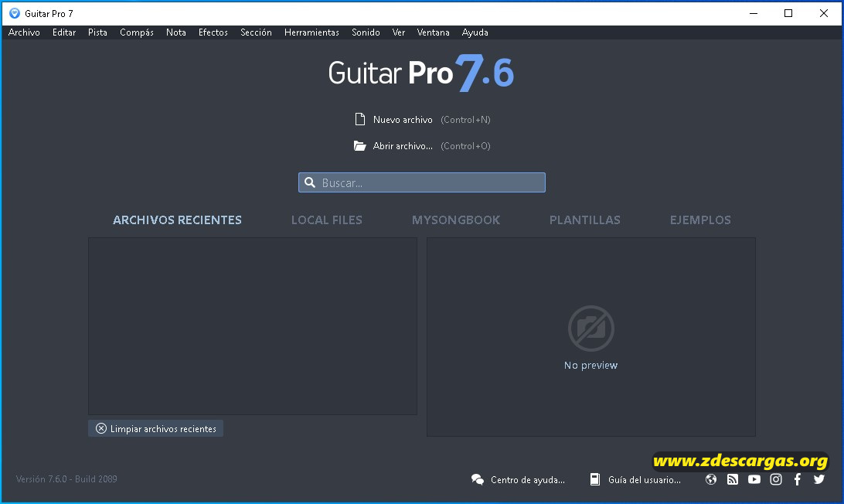Open the Compás menu
Image resolution: width=844 pixels, height=504 pixels.
coord(137,32)
